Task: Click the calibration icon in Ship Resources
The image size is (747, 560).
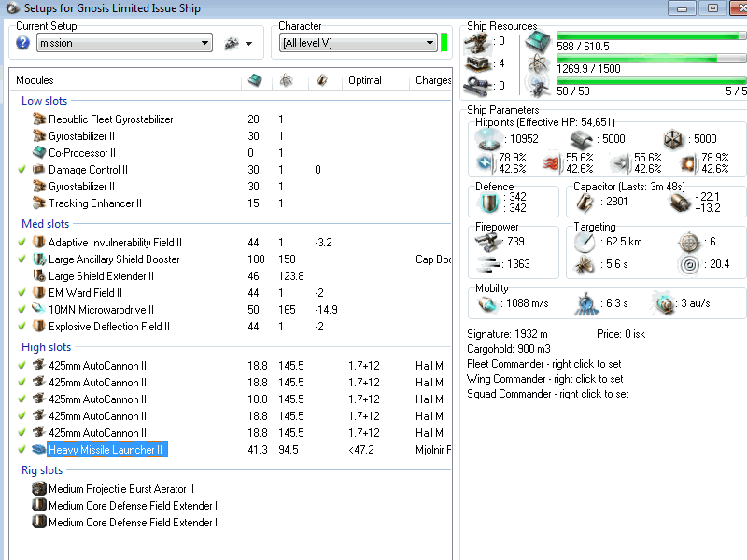Action: click(x=477, y=86)
